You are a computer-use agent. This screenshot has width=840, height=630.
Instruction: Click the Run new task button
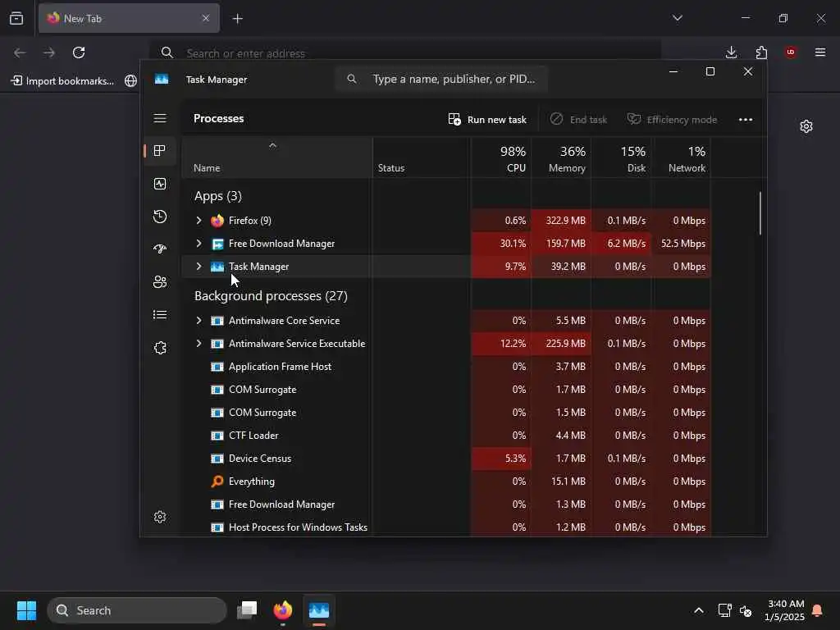pos(487,120)
